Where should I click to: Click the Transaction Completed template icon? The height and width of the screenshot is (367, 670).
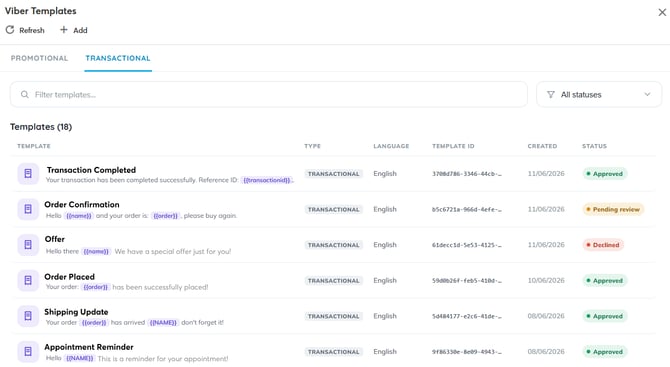[x=28, y=173]
